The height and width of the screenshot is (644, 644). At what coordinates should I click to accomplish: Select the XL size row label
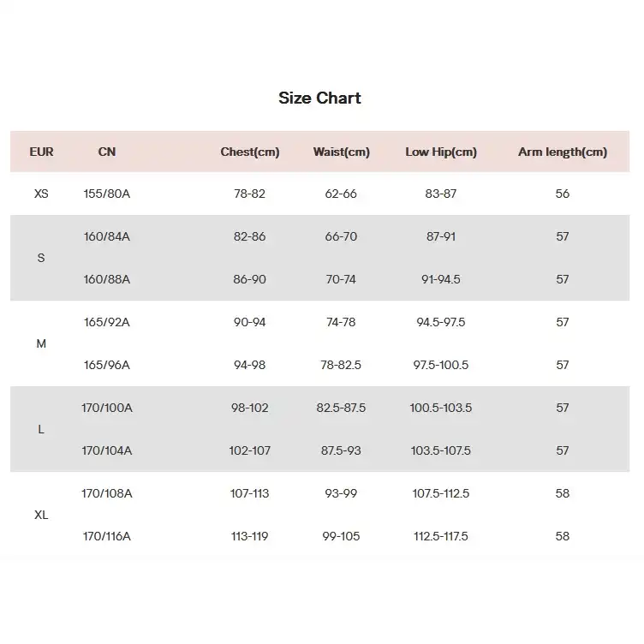point(41,515)
